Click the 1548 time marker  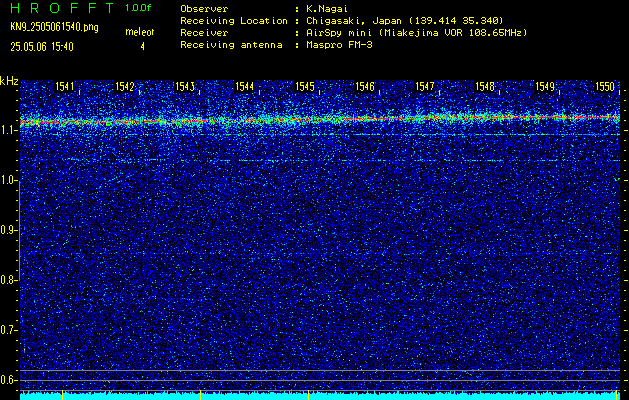pyautogui.click(x=485, y=86)
